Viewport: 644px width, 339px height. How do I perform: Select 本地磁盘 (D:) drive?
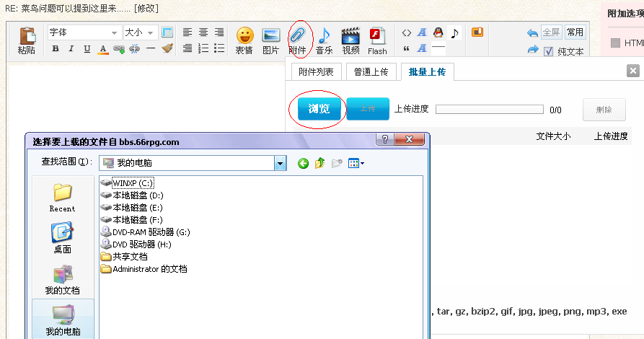coord(132,195)
